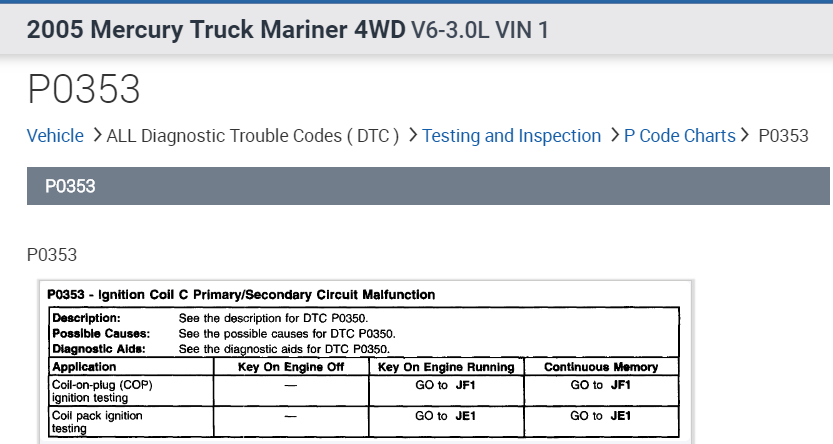Go to the P Code Charts breadcrumb

pyautogui.click(x=679, y=136)
